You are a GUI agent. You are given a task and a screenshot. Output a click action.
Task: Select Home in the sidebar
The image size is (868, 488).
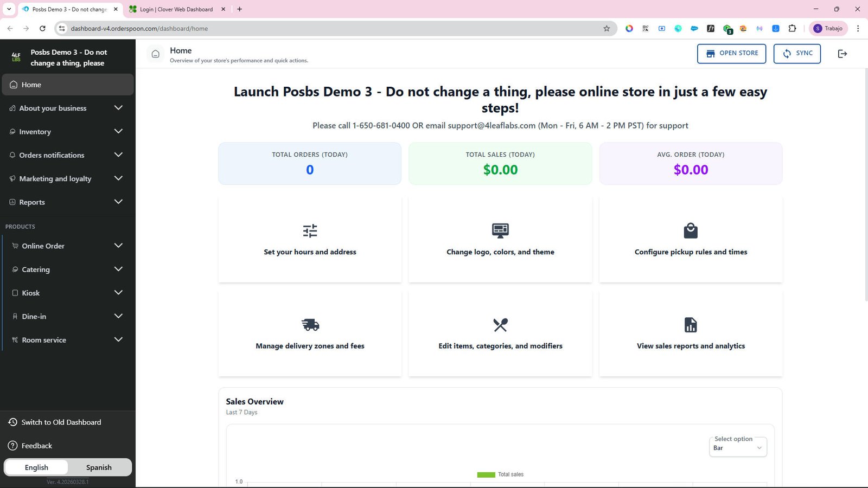pyautogui.click(x=68, y=85)
